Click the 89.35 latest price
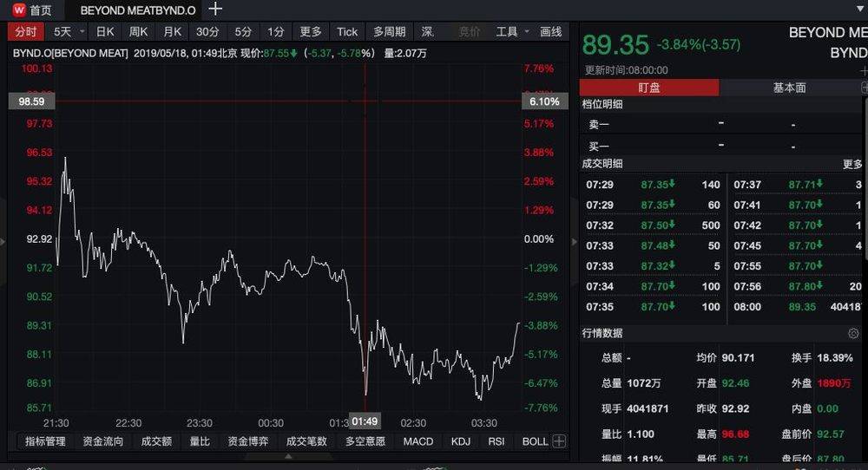This screenshot has width=868, height=470. click(x=615, y=45)
